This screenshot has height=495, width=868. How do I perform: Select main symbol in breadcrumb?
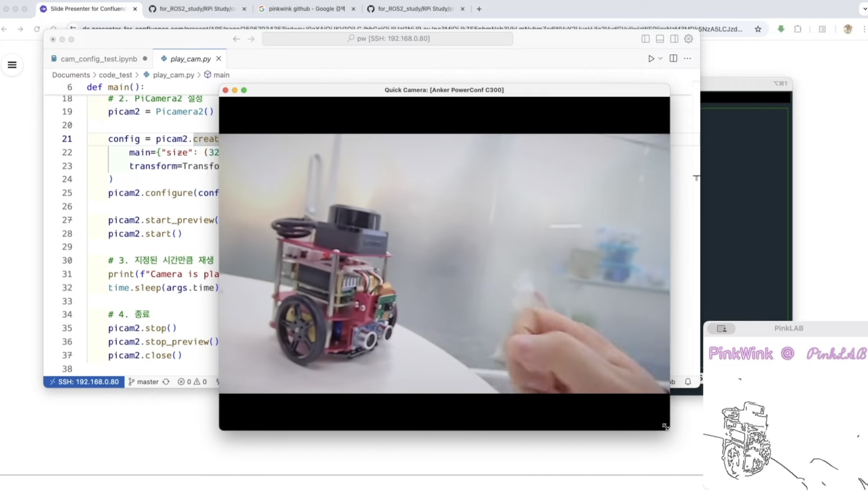point(221,75)
